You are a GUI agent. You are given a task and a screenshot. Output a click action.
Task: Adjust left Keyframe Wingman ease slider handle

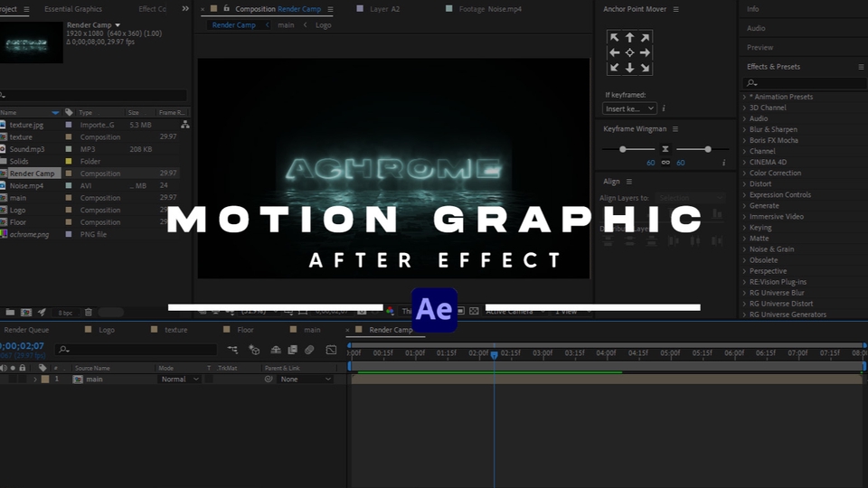[x=623, y=149]
